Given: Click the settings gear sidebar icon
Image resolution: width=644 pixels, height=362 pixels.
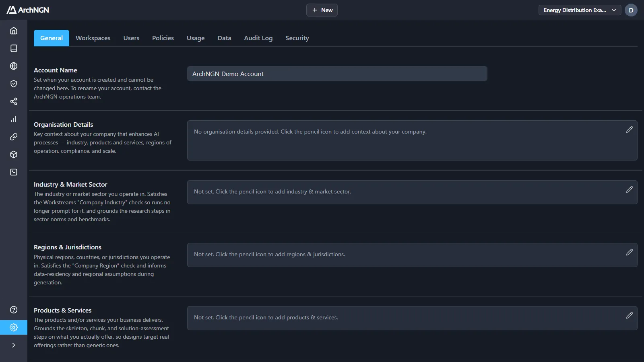Looking at the screenshot, I should tap(14, 327).
